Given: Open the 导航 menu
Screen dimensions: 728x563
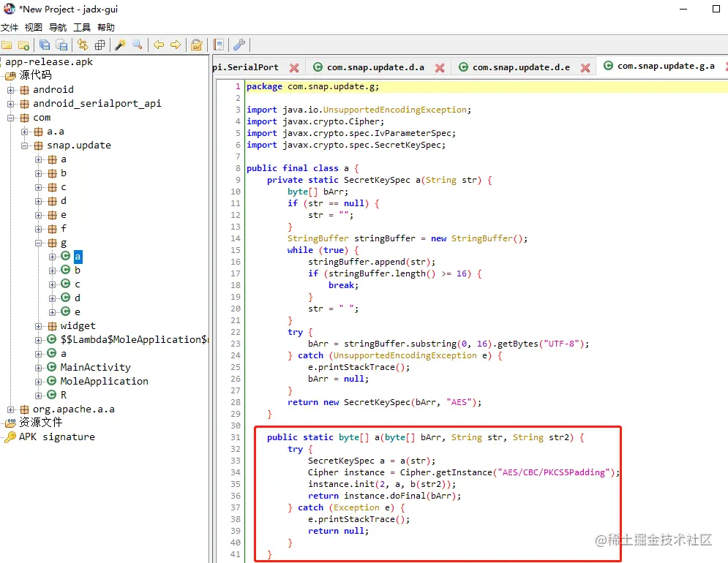Looking at the screenshot, I should click(58, 27).
